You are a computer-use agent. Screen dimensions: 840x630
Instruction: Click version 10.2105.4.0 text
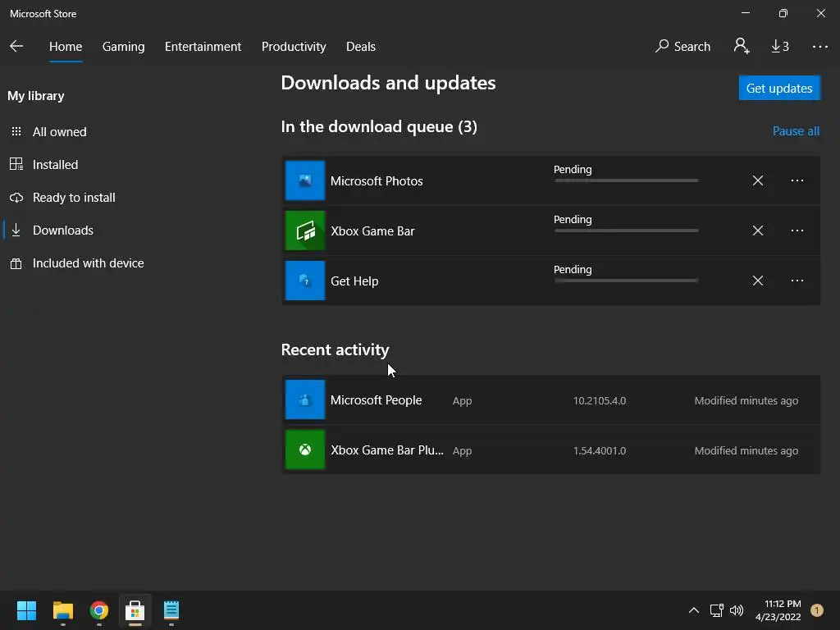tap(600, 400)
